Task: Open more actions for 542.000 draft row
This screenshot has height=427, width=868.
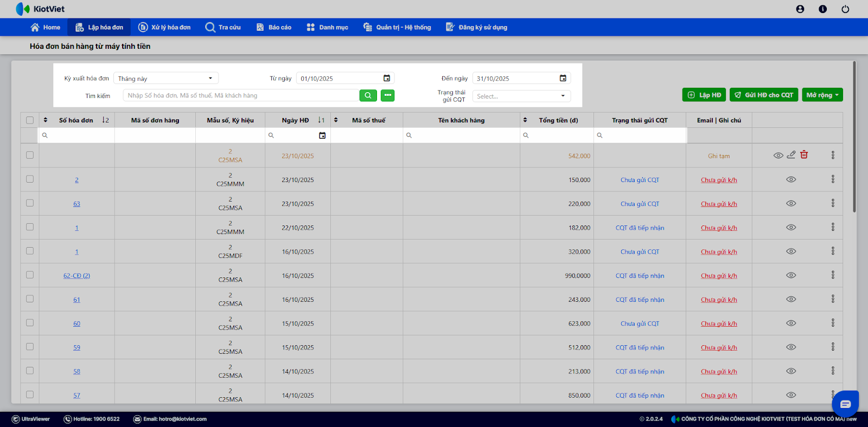Action: (833, 156)
